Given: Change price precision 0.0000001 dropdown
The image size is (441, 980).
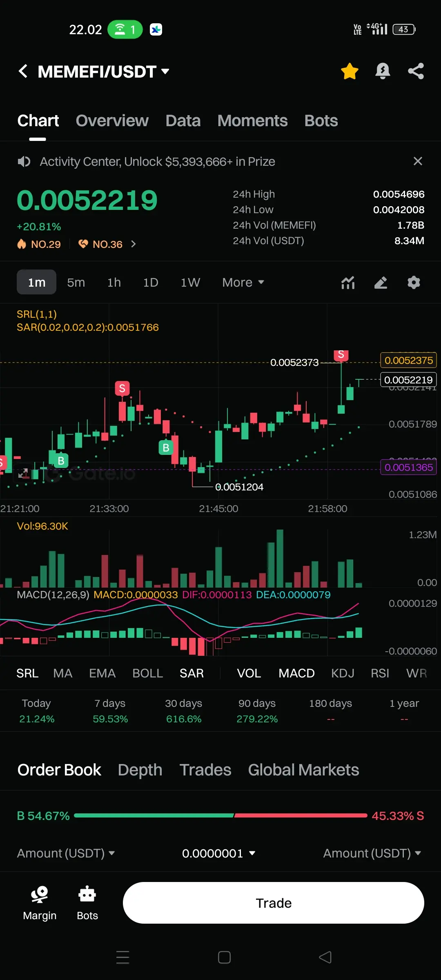Looking at the screenshot, I should tap(219, 853).
